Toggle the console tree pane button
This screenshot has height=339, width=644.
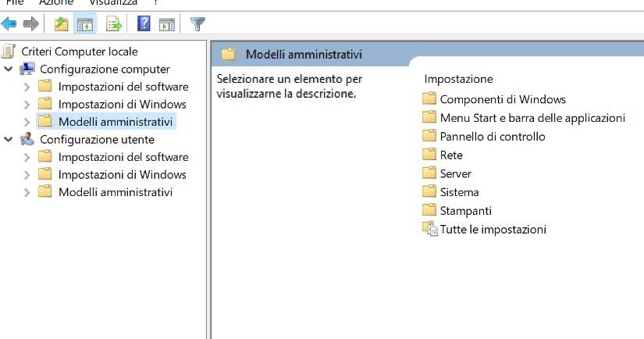point(84,24)
